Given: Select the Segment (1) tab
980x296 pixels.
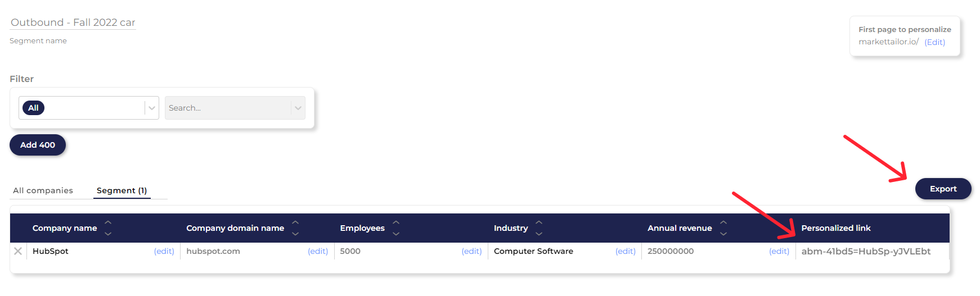Looking at the screenshot, I should click(122, 190).
